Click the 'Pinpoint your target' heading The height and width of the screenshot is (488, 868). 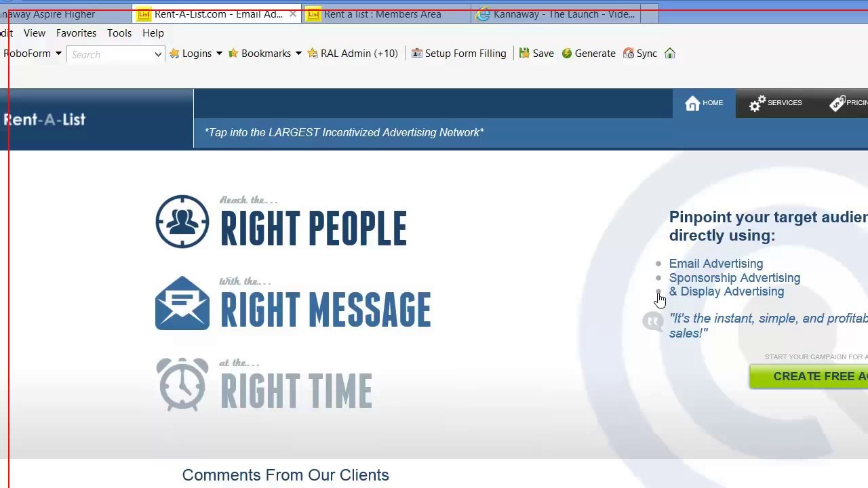pos(768,226)
